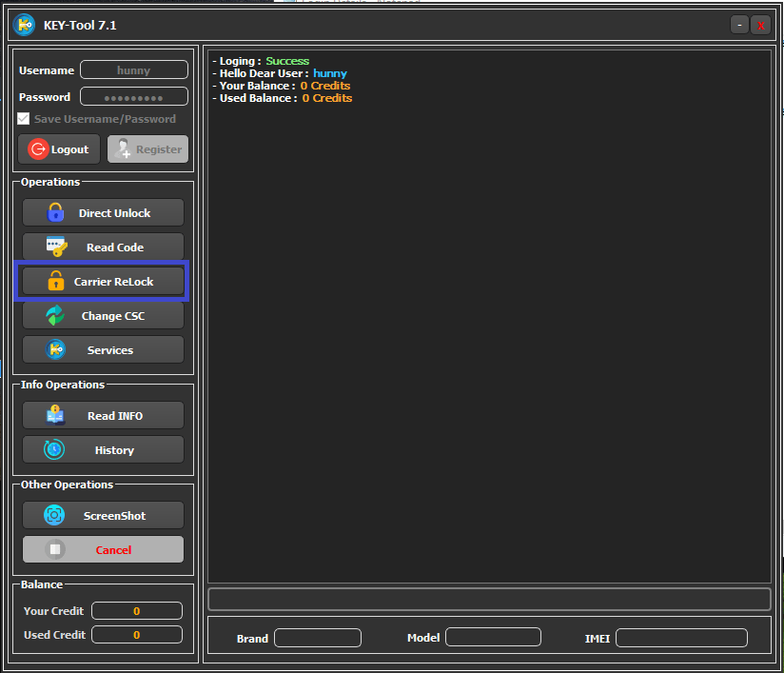Screen dimensions: 784x673
Task: Click the Logout button text
Action: point(69,149)
